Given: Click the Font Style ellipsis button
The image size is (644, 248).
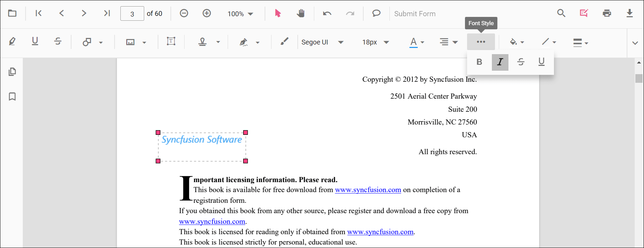Looking at the screenshot, I should pyautogui.click(x=481, y=42).
